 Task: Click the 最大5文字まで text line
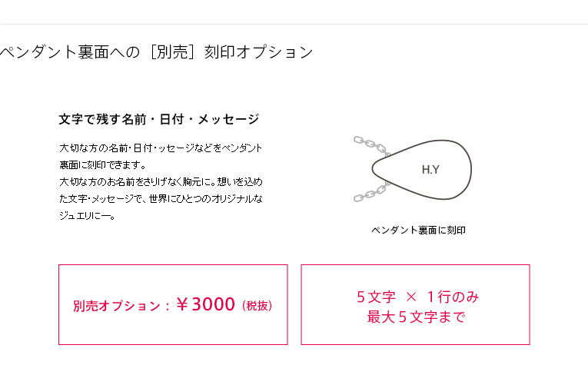416,317
